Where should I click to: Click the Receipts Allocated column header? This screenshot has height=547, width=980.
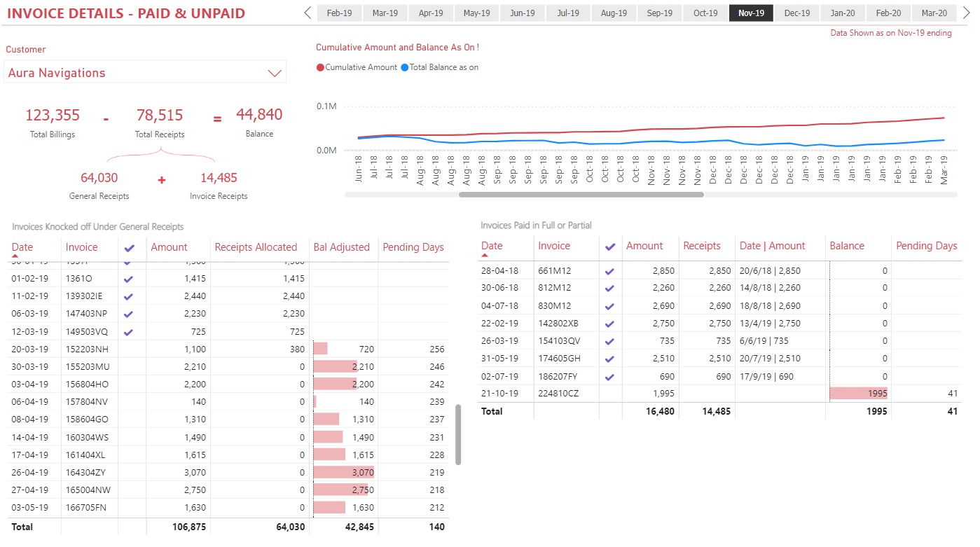256,247
